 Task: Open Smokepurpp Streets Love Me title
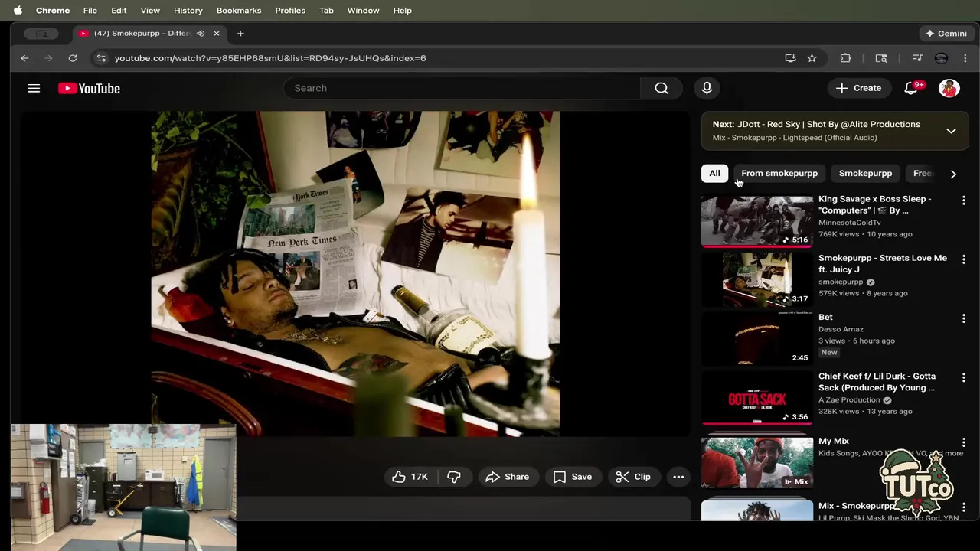click(883, 263)
